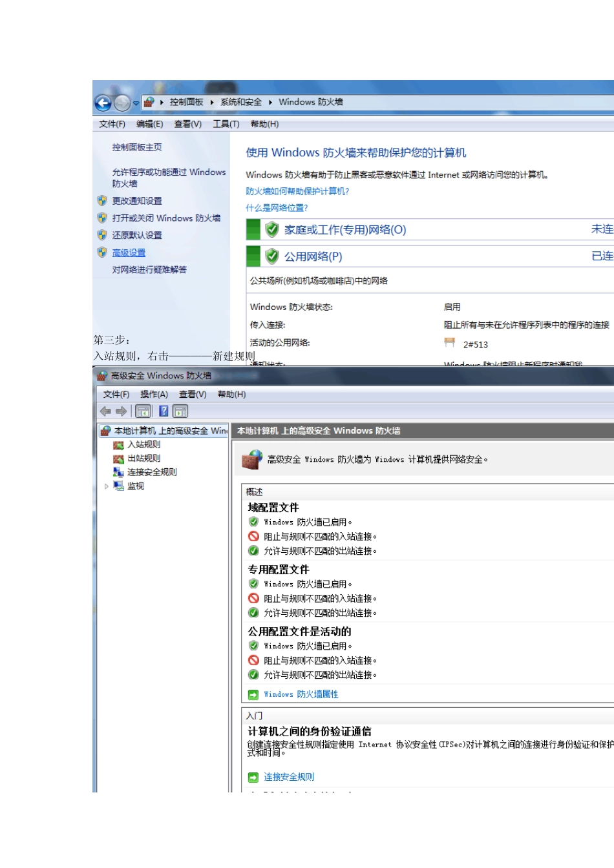Click shield icon beside 打开或关闭 Windows 防火墙
614x868 pixels.
point(102,218)
